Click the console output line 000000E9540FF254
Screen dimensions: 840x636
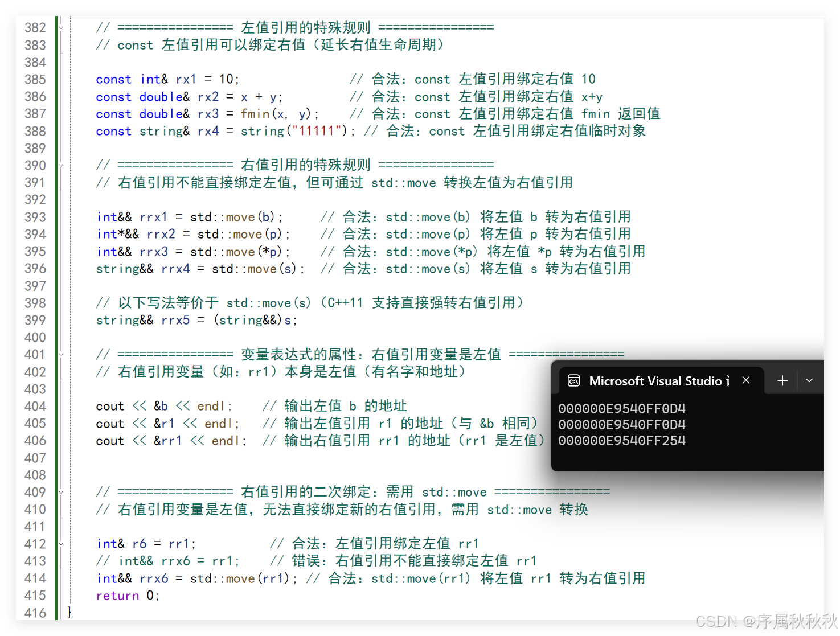pos(622,441)
